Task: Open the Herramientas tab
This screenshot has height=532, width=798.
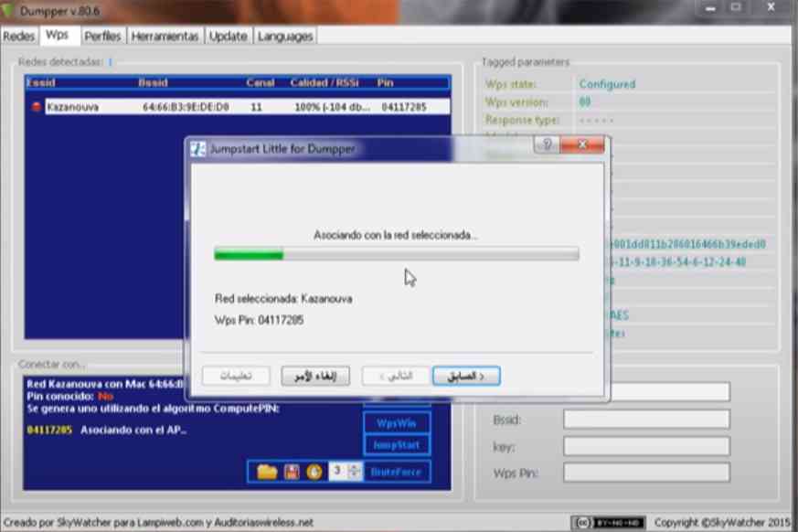Action: 165,37
